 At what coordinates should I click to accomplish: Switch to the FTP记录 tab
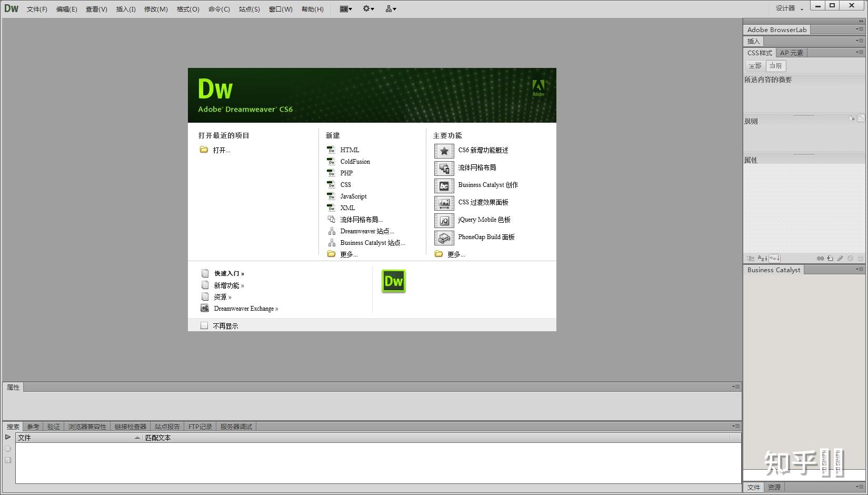click(201, 427)
